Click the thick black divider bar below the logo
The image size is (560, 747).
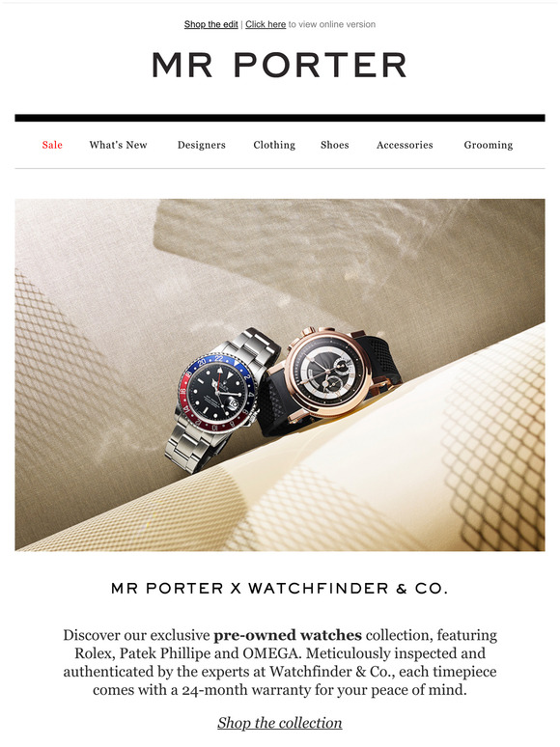(x=280, y=118)
